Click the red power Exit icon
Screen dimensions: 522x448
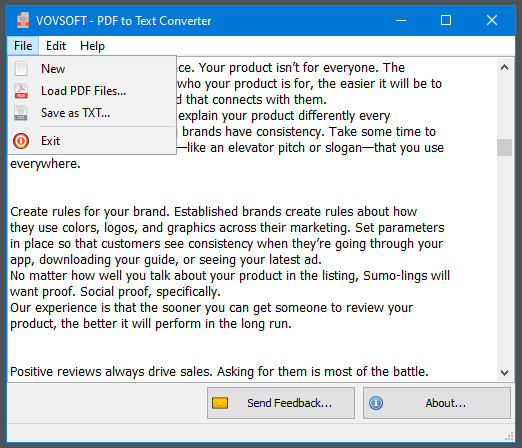21,141
